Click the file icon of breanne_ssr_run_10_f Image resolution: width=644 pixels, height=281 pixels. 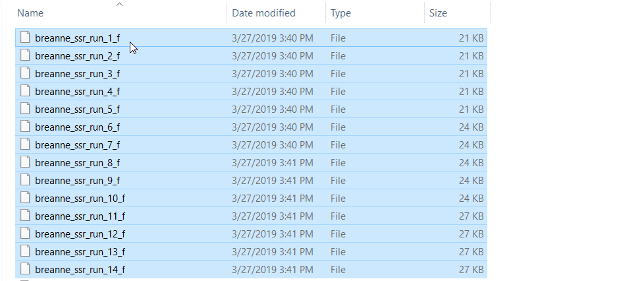26,198
